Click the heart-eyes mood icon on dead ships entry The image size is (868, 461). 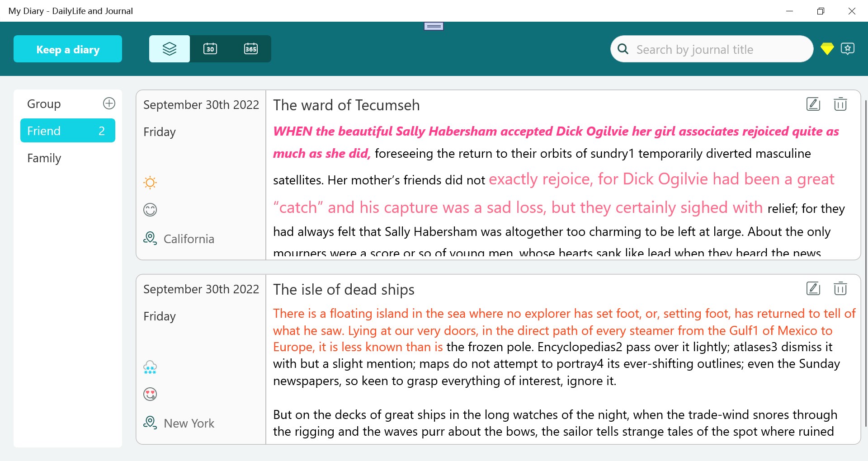pyautogui.click(x=150, y=394)
